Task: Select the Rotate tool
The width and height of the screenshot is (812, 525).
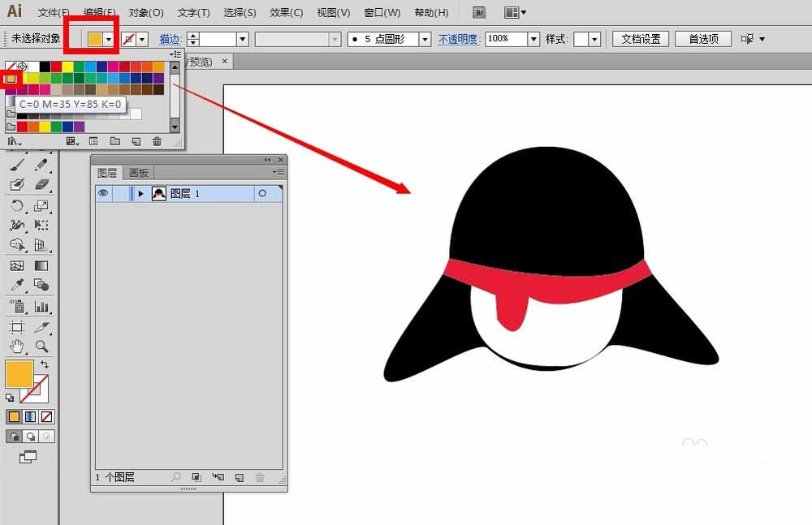Action: click(17, 205)
